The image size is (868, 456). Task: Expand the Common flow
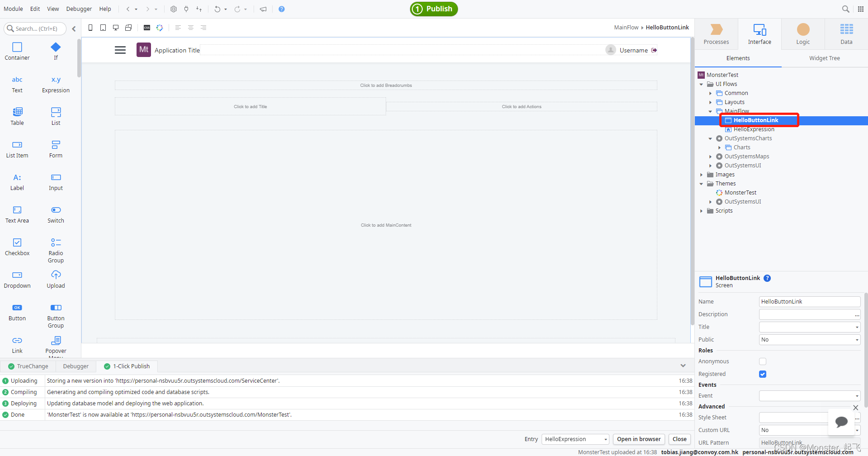(x=710, y=93)
